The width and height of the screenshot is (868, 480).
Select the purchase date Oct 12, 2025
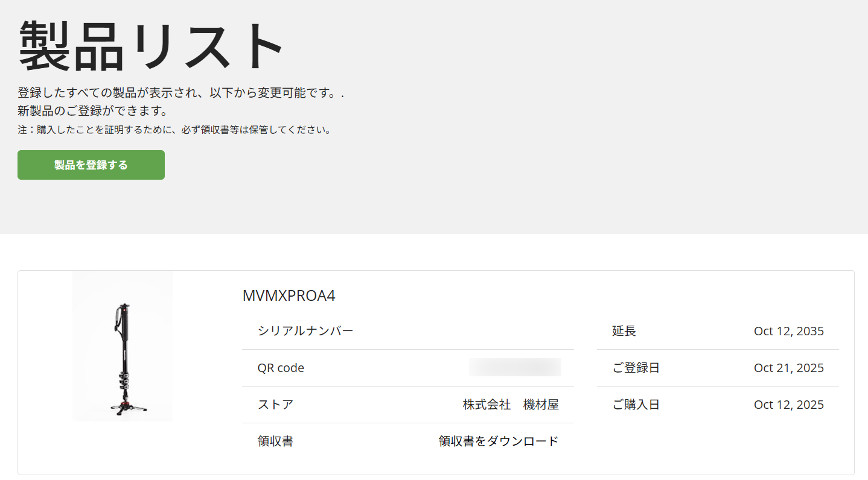[788, 405]
